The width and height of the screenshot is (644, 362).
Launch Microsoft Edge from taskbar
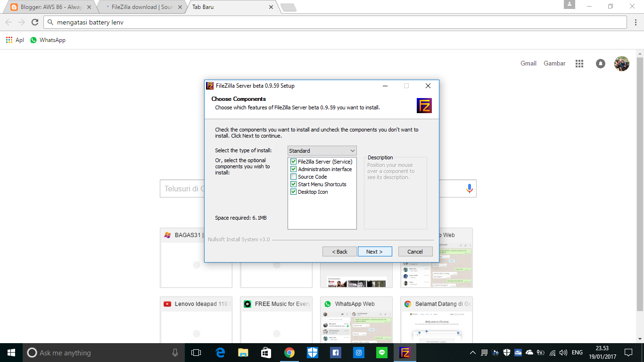[220, 353]
